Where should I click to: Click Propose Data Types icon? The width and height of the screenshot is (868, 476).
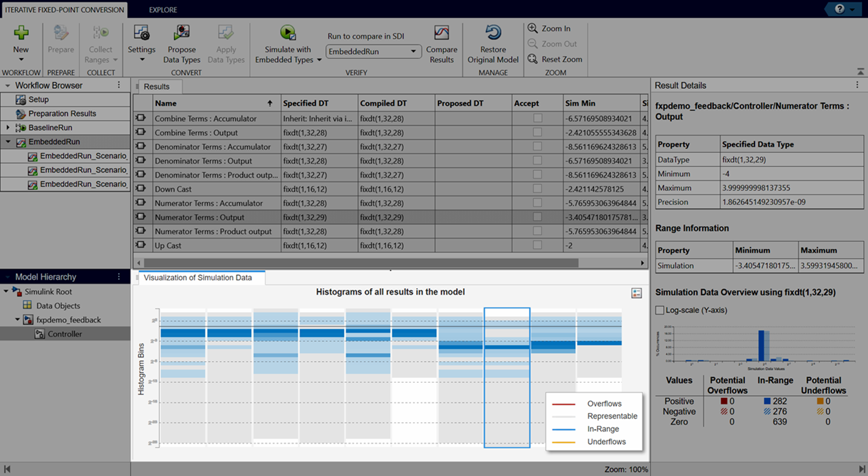pos(182,33)
